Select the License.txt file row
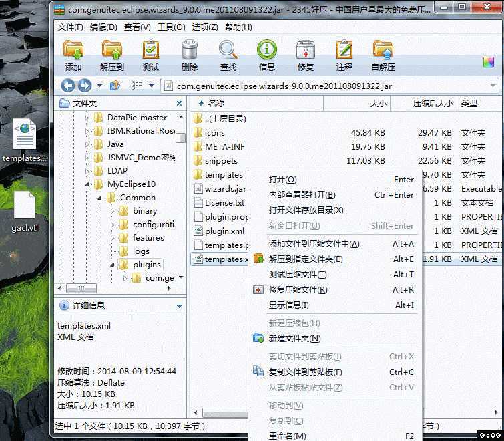Screen dimensions: 504x441 pos(220,203)
